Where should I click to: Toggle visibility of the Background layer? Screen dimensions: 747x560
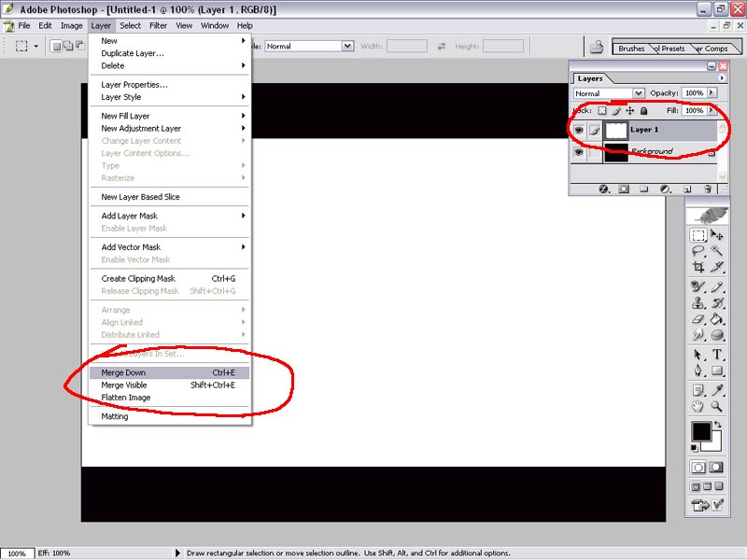[579, 152]
